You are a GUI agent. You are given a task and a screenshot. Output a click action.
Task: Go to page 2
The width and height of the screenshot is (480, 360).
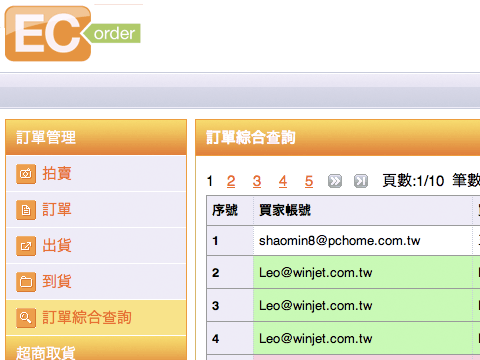(x=231, y=181)
